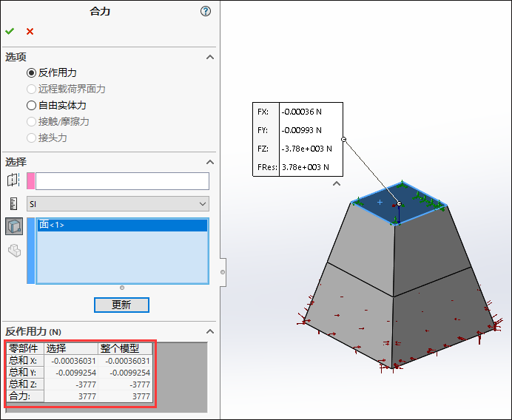Select 面<1> in the selection list
512x420 pixels.
click(x=122, y=226)
